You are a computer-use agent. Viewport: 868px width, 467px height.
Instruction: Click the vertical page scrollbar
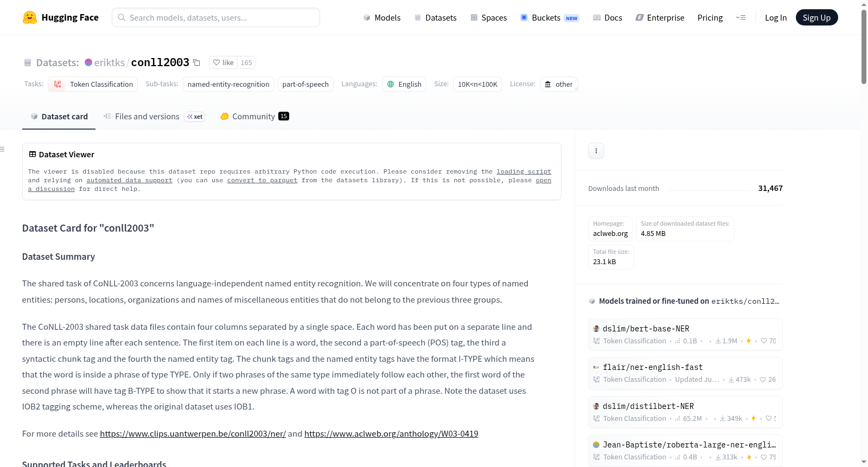point(864,47)
